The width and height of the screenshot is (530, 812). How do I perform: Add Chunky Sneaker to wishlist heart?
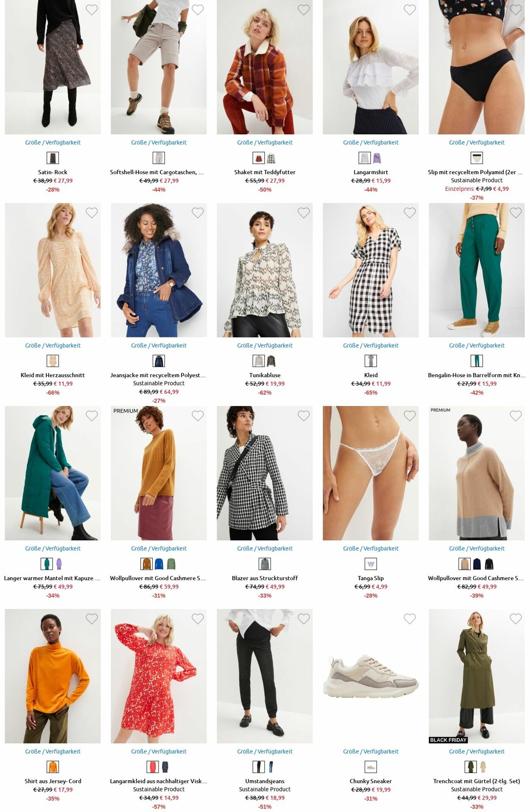point(410,618)
